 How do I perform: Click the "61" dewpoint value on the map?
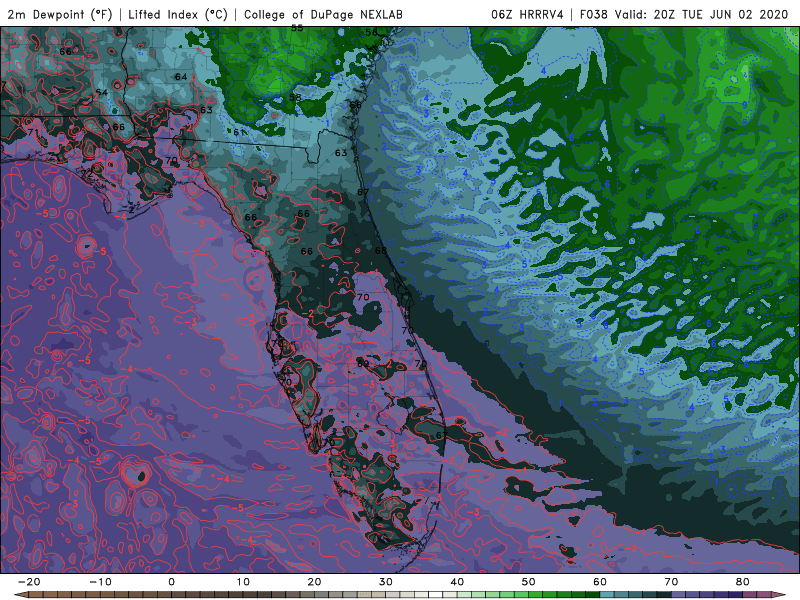(239, 132)
